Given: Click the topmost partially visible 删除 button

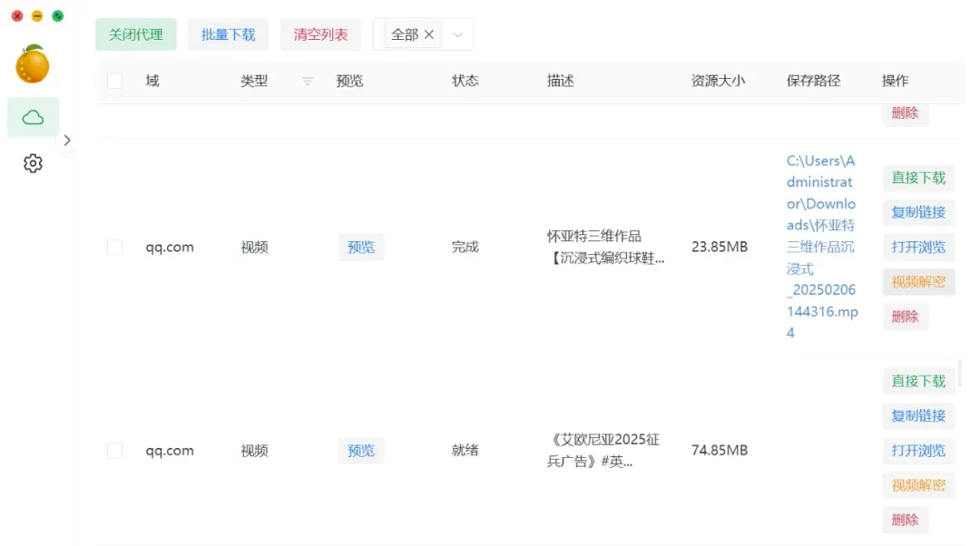Looking at the screenshot, I should point(905,113).
